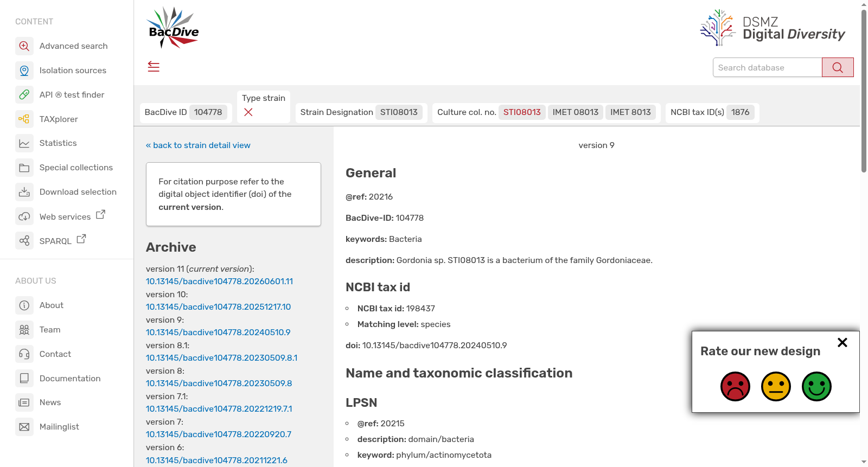Click the IMET 8013 culture collection badge

coord(630,112)
